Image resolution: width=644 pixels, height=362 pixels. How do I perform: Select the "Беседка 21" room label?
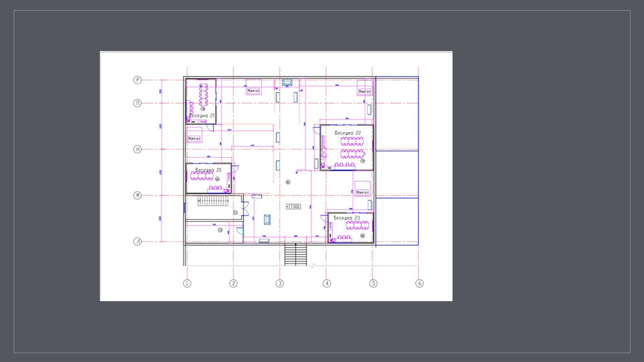pos(202,116)
